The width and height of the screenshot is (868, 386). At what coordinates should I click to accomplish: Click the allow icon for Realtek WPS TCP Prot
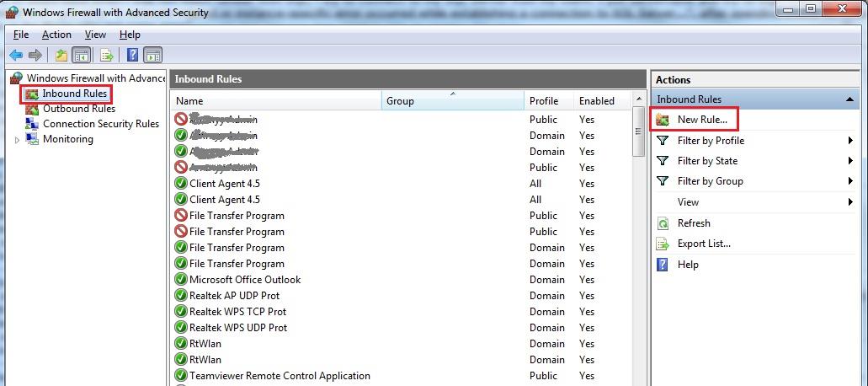click(x=180, y=312)
